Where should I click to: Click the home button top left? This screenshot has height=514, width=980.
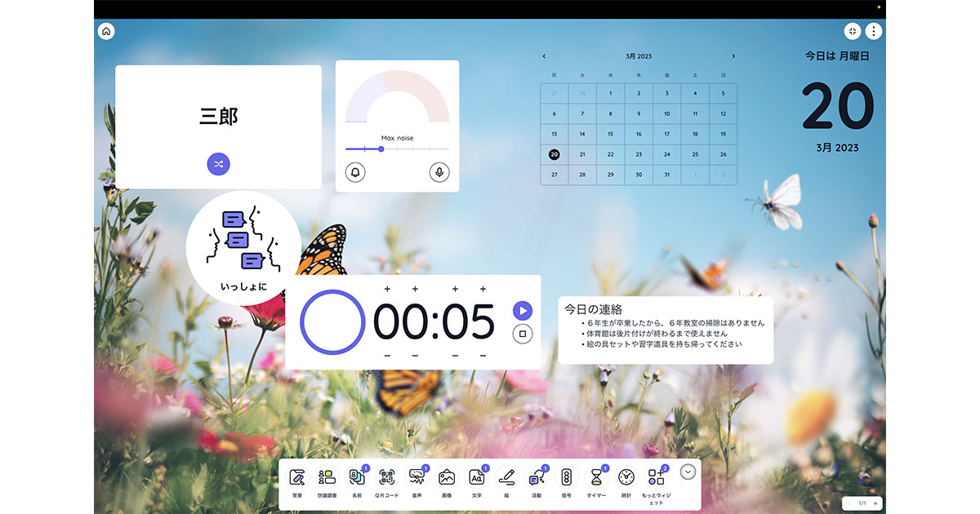click(x=106, y=31)
